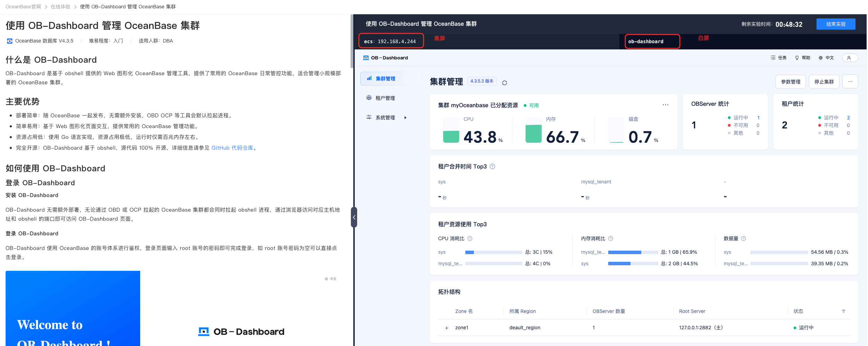Click the 停止集群 button
This screenshot has width=868, height=346.
824,82
